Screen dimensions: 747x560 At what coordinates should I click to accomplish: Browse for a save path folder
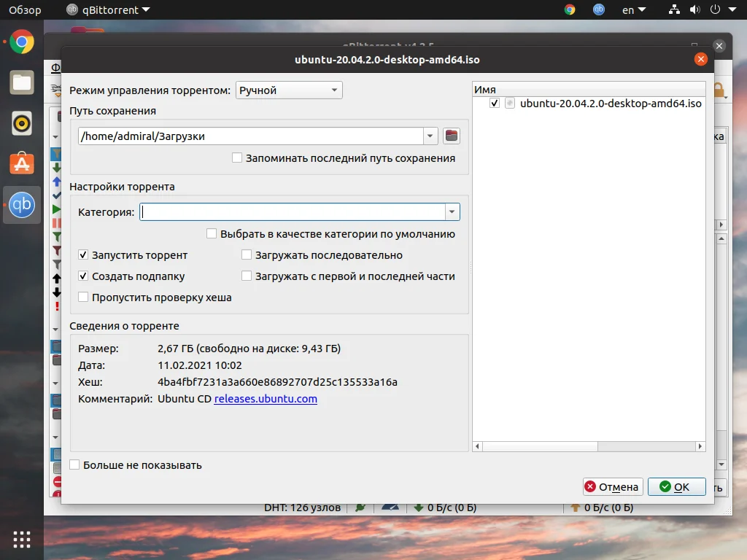click(x=451, y=136)
